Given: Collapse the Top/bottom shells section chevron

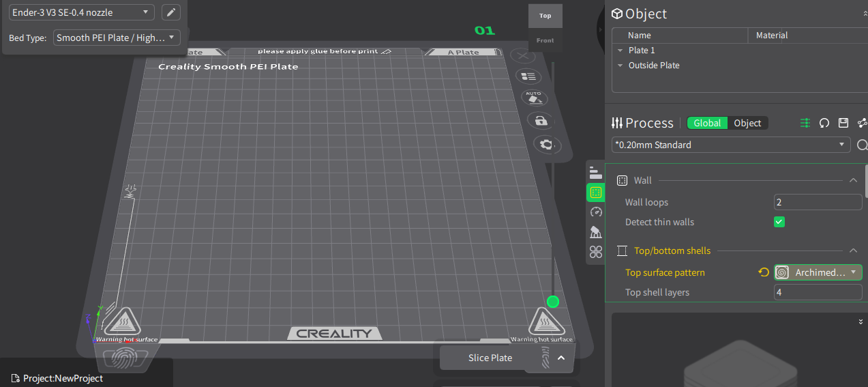Looking at the screenshot, I should [853, 250].
